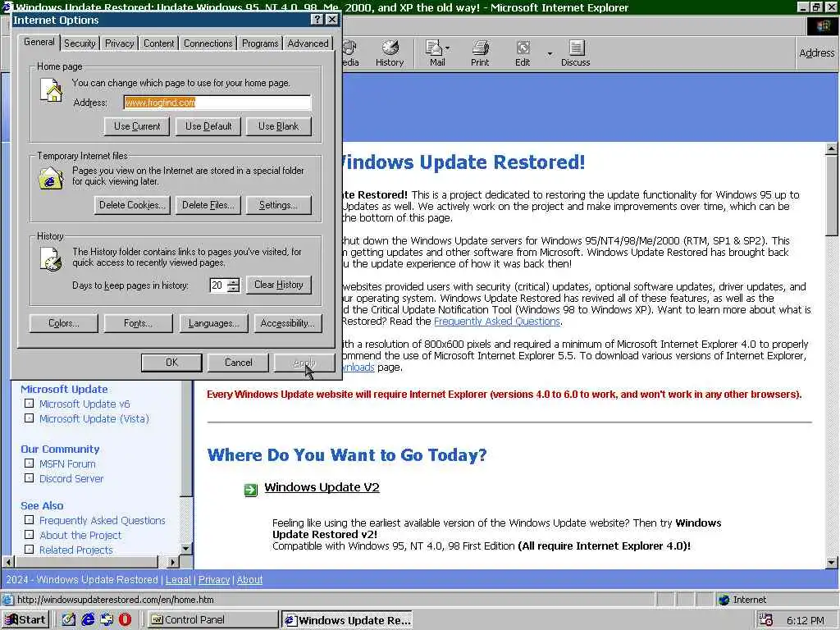Image resolution: width=840 pixels, height=630 pixels.
Task: Click the Print toolbar icon
Action: pos(480,53)
